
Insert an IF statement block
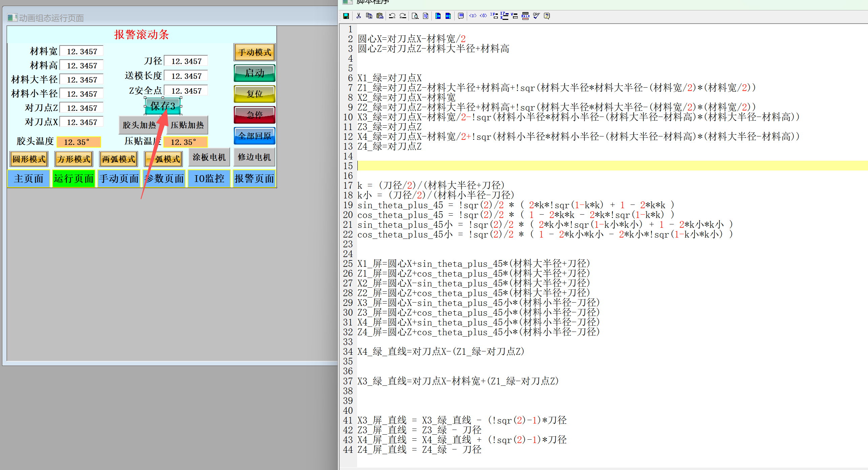(x=494, y=16)
